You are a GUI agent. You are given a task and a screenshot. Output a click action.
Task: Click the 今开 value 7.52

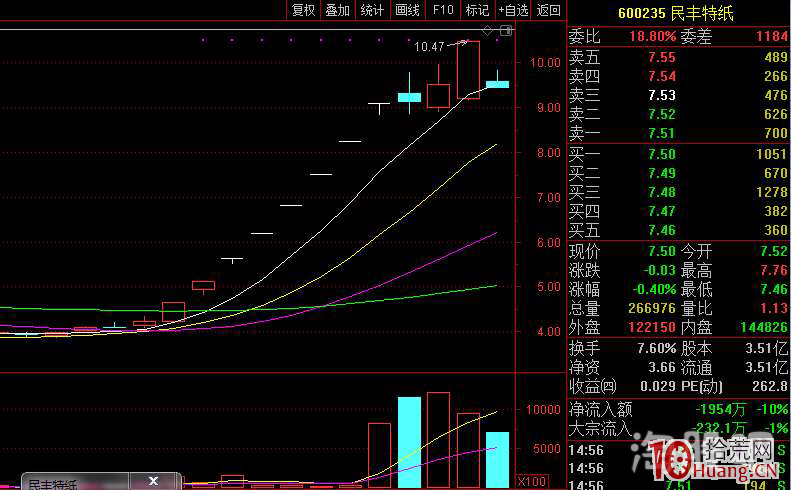[x=774, y=251]
